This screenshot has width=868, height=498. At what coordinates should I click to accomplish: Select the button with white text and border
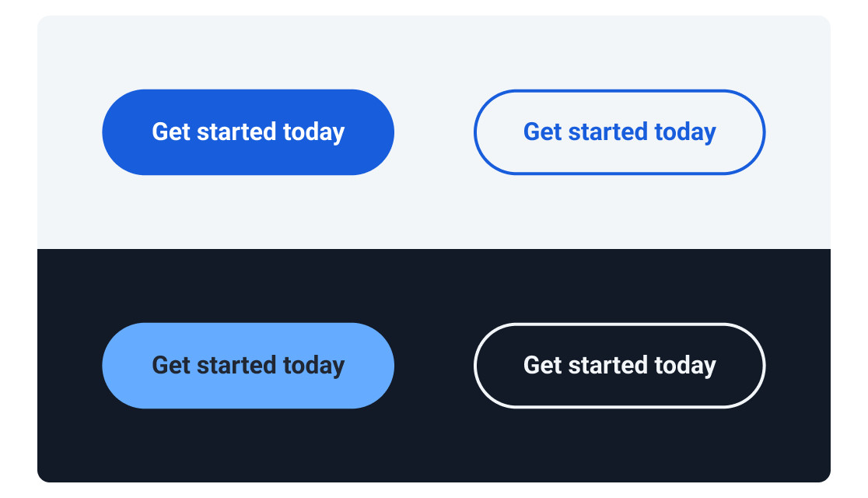click(619, 366)
